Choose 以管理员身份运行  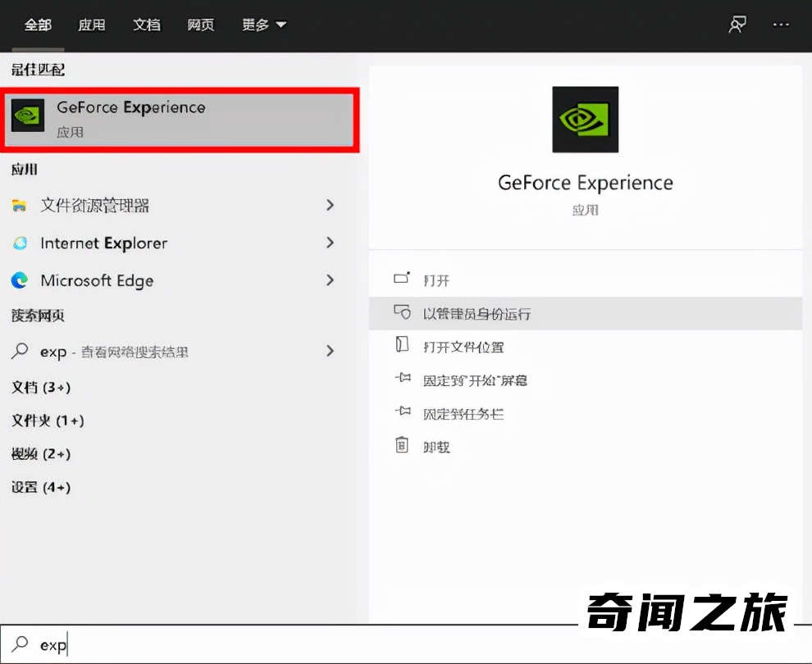[586, 314]
